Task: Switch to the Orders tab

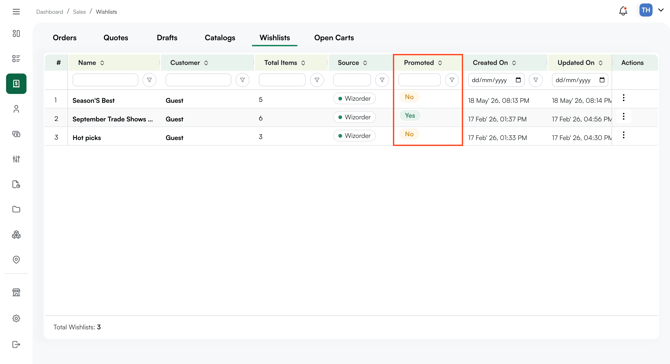Action: point(65,38)
